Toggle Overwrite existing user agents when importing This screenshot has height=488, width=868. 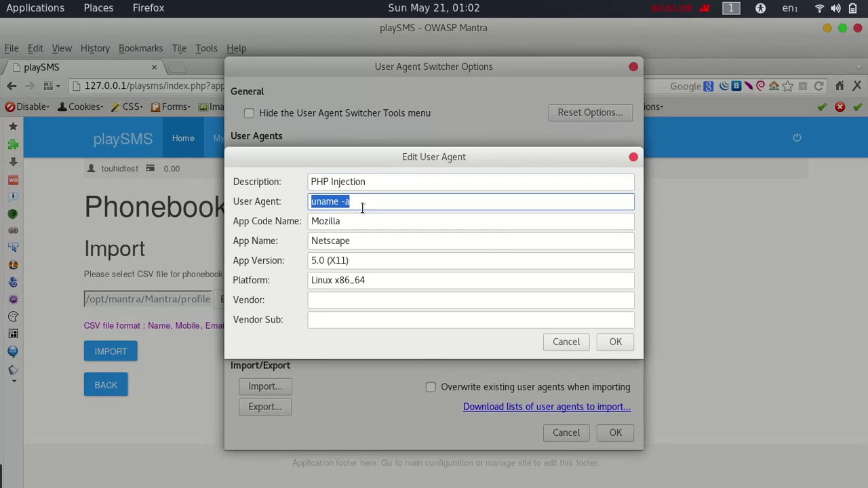point(431,387)
